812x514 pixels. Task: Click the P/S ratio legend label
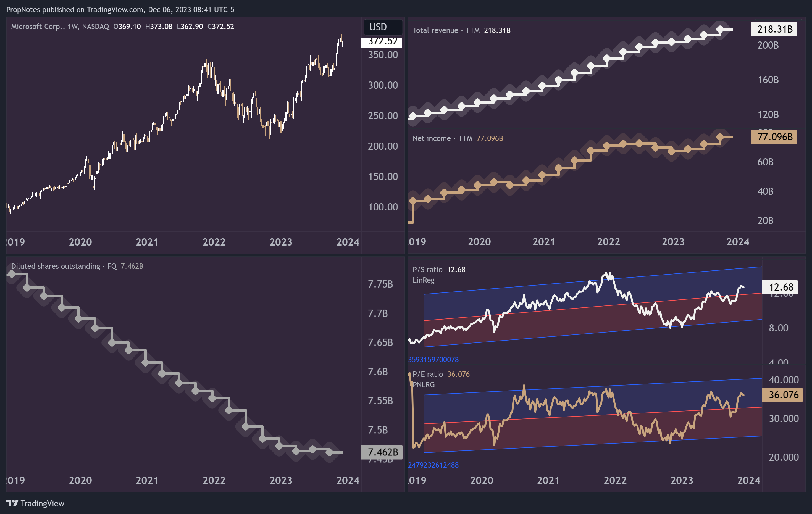point(427,270)
